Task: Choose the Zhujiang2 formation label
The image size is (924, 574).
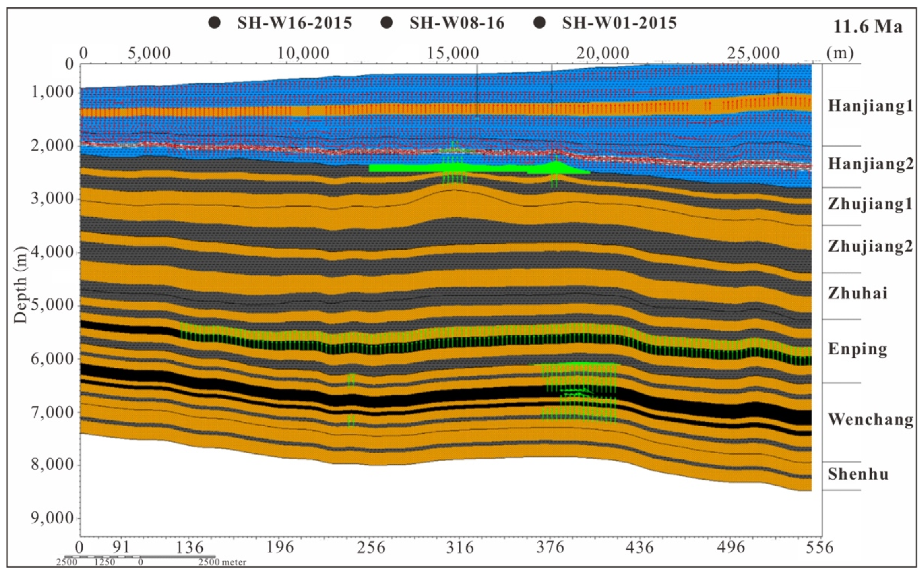Action: coord(869,246)
